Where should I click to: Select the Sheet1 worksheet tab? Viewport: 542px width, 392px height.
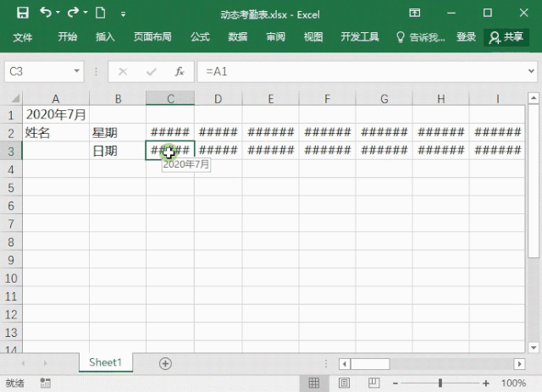[105, 362]
